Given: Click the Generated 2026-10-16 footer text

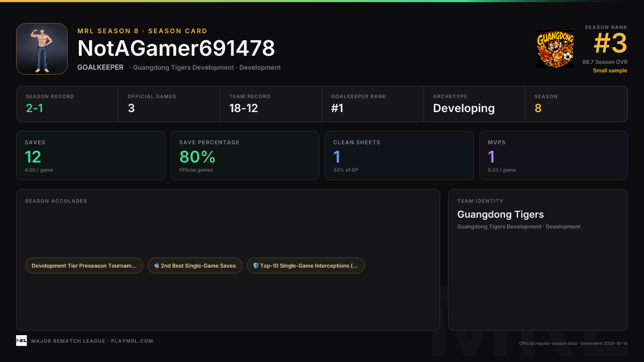Looking at the screenshot, I should pos(603,344).
